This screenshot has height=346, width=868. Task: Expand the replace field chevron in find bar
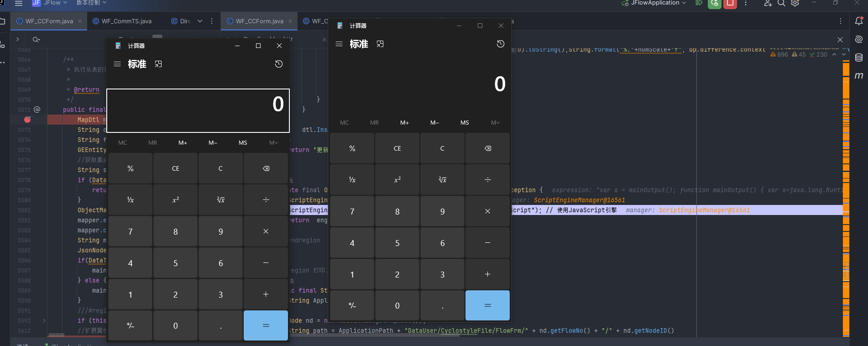[17, 39]
